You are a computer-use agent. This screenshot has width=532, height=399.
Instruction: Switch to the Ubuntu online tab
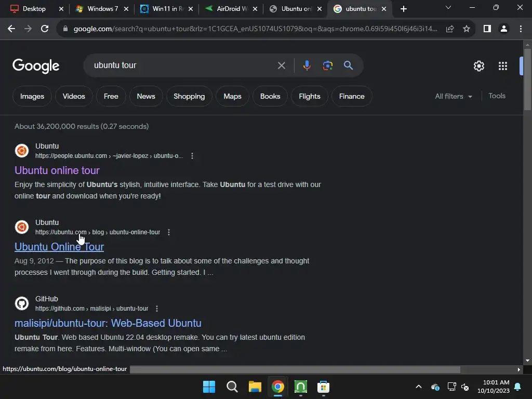pos(296,9)
